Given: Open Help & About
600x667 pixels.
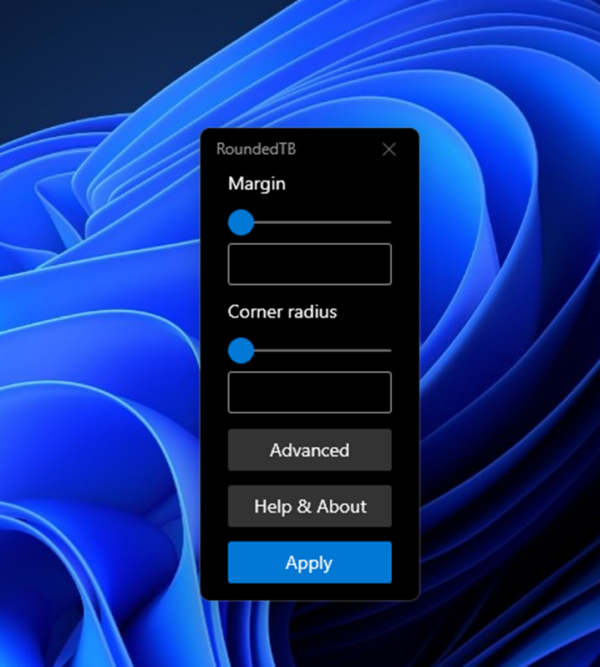Looking at the screenshot, I should (x=310, y=506).
